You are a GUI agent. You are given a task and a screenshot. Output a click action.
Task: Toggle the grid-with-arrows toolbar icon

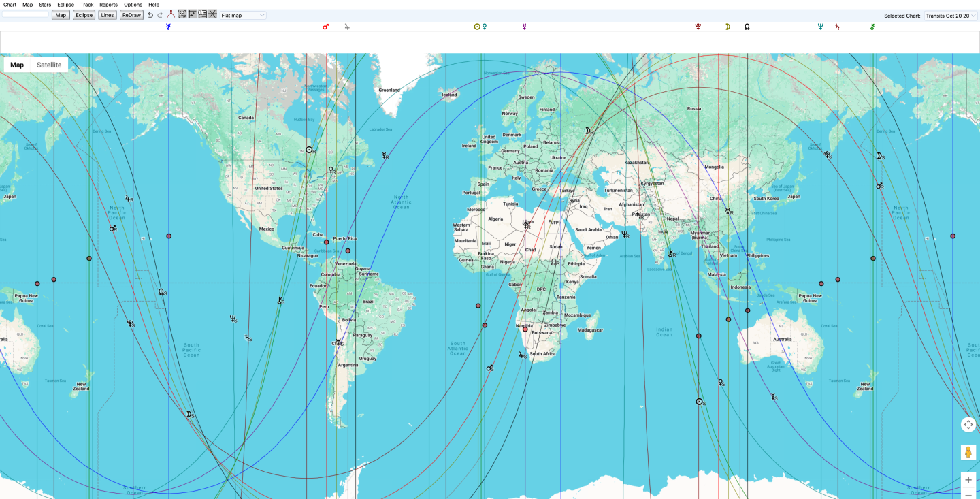coord(193,14)
